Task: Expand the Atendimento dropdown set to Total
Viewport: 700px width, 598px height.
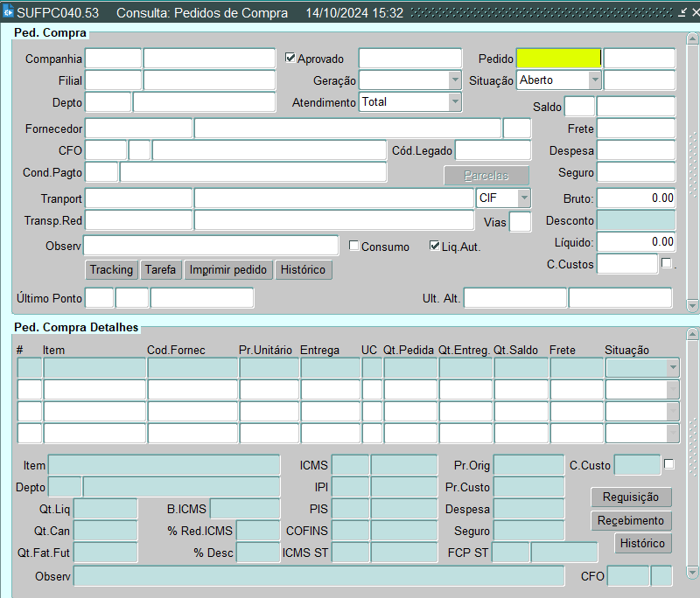Action: coord(455,102)
